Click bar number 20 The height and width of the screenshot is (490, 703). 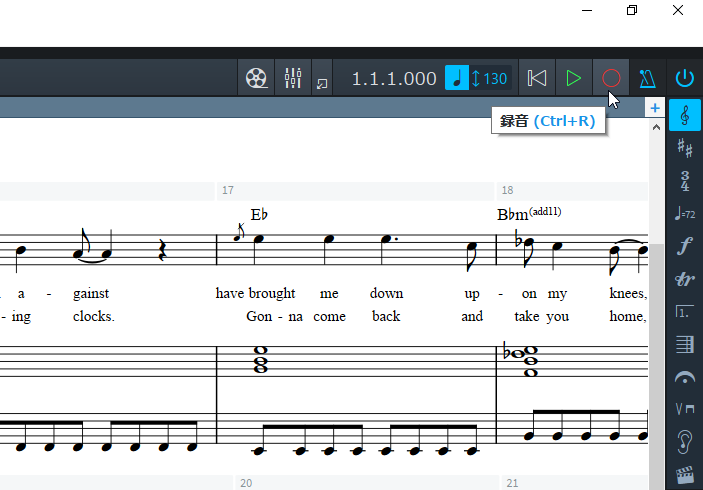[x=246, y=483]
